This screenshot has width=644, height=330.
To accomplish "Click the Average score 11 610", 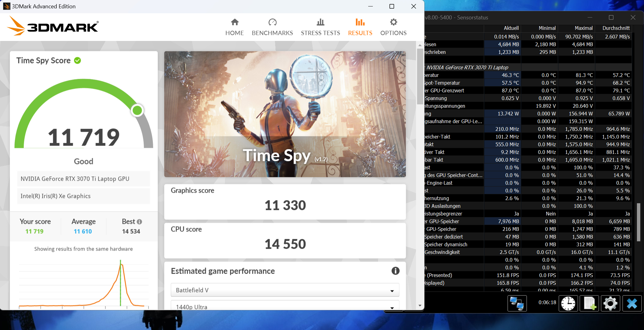I will tap(83, 231).
